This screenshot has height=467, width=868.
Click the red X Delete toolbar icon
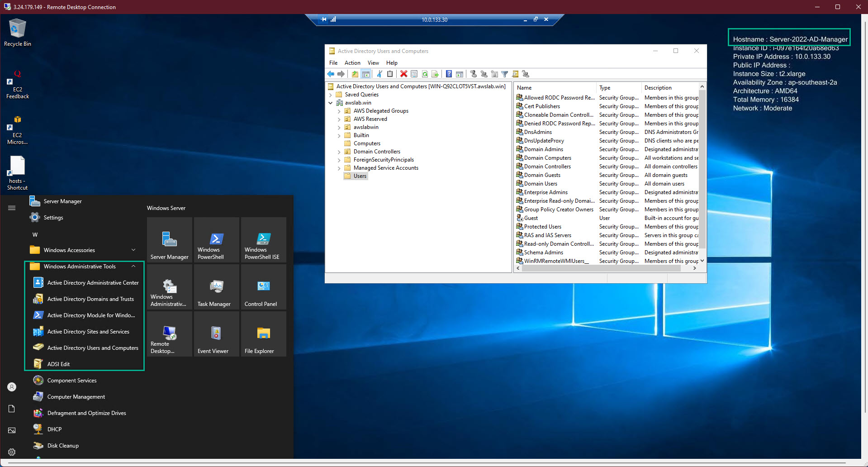coord(404,74)
